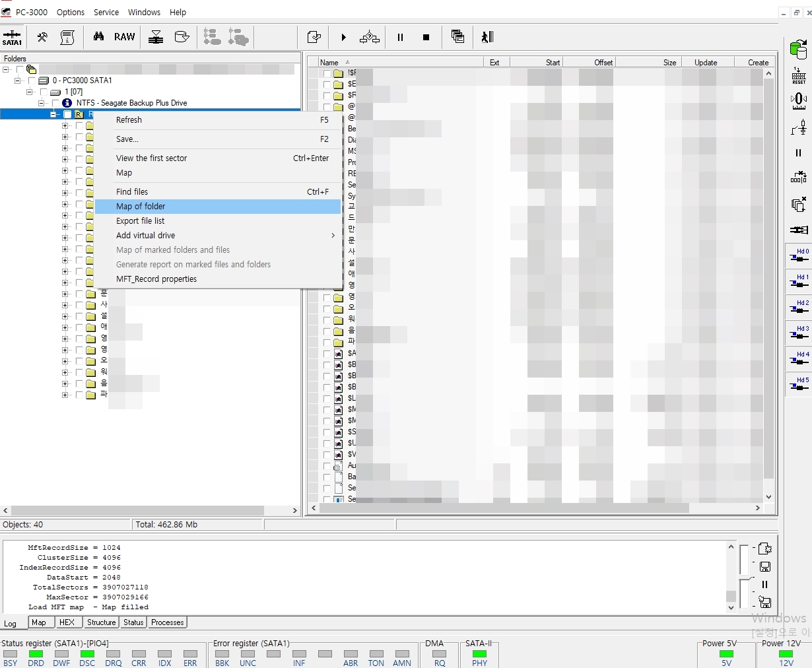Click the checklist task icon in toolbar
Viewport: 812px width, 668px height.
pyautogui.click(x=314, y=38)
